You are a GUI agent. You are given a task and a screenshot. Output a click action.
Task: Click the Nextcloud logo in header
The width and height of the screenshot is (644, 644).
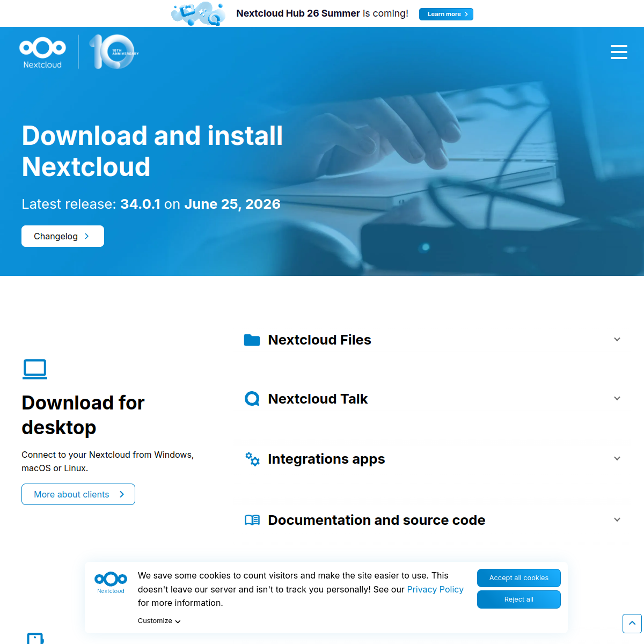(42, 53)
